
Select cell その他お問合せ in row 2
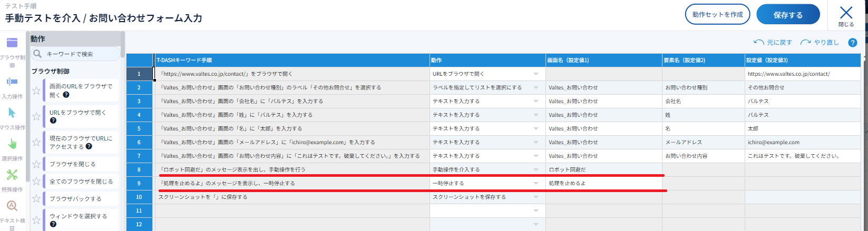[803, 88]
